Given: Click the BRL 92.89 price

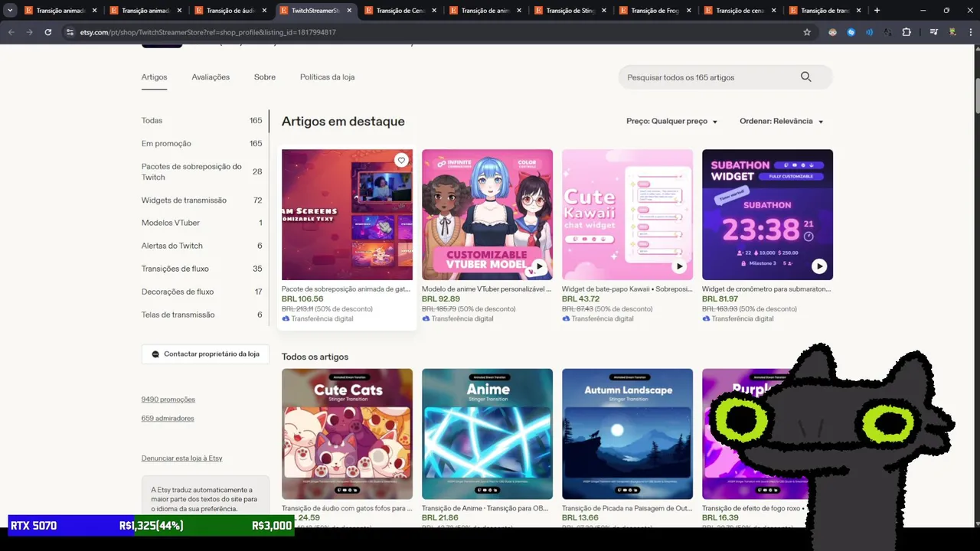Looking at the screenshot, I should (x=441, y=299).
